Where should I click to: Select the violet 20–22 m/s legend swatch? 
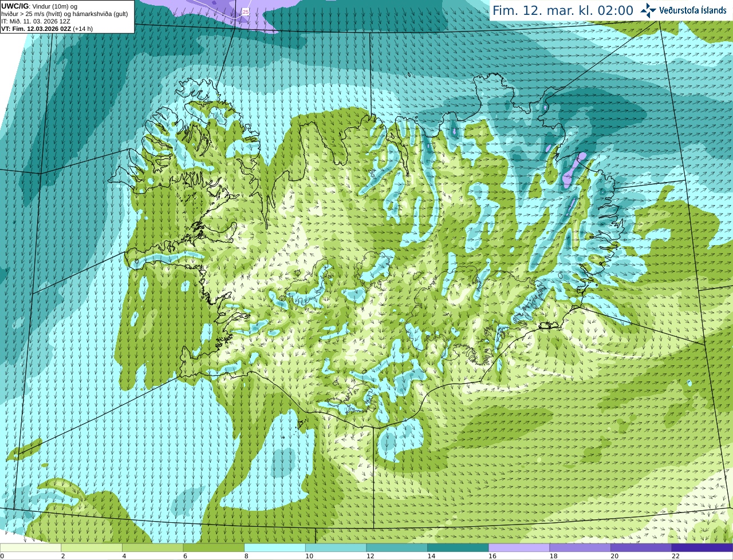tap(641, 547)
